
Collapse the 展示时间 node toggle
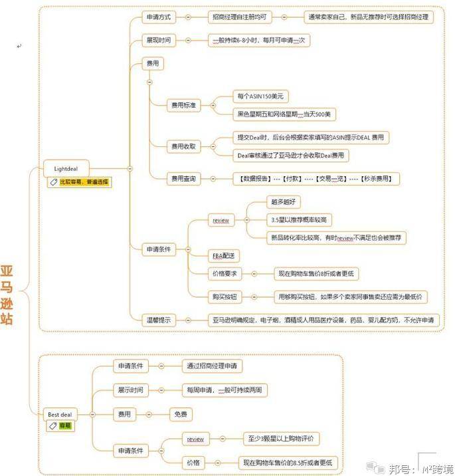[x=161, y=390]
